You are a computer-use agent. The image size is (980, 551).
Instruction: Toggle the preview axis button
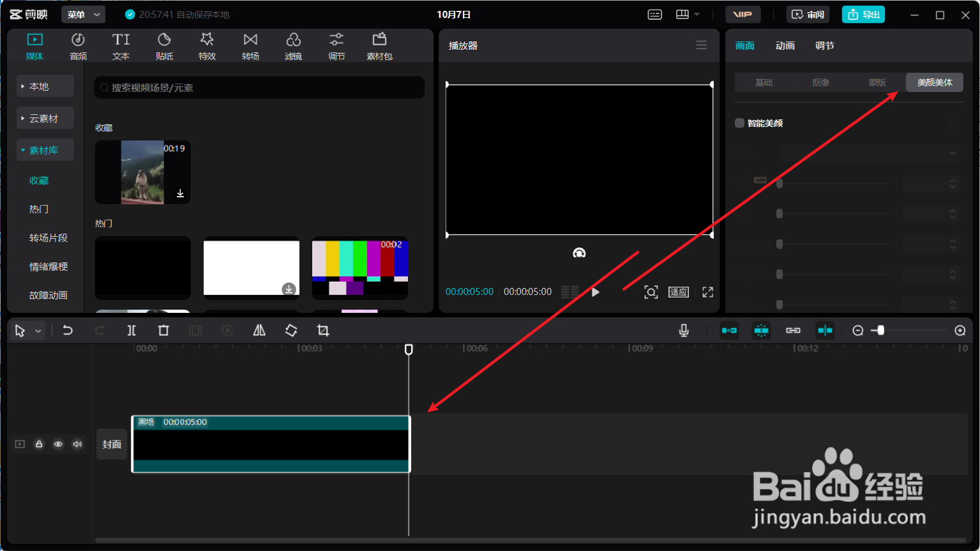click(x=825, y=330)
